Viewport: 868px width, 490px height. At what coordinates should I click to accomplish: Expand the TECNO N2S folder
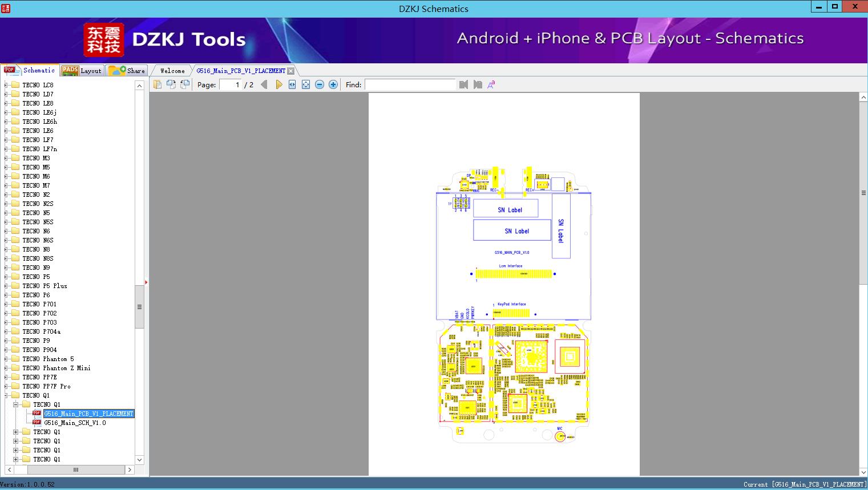click(x=6, y=204)
